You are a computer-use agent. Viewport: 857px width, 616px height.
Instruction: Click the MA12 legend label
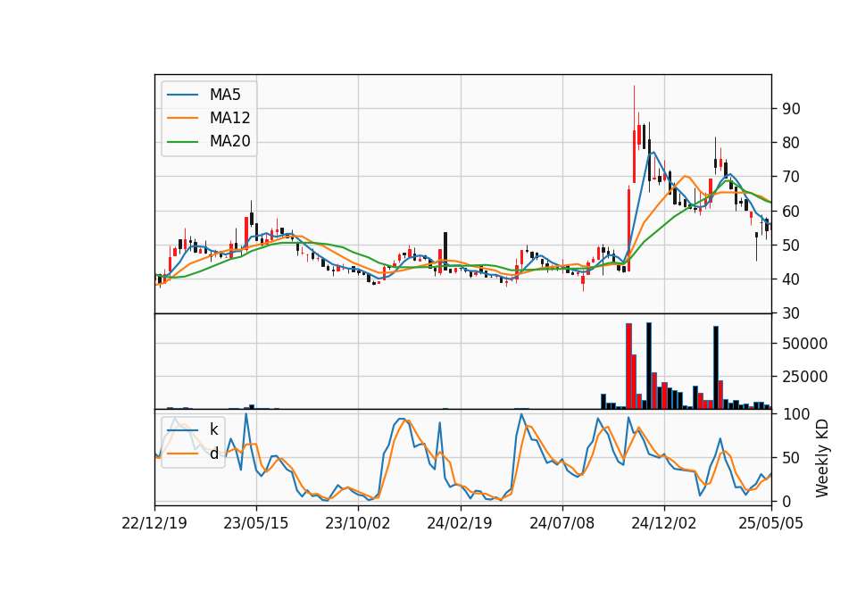pyautogui.click(x=229, y=118)
